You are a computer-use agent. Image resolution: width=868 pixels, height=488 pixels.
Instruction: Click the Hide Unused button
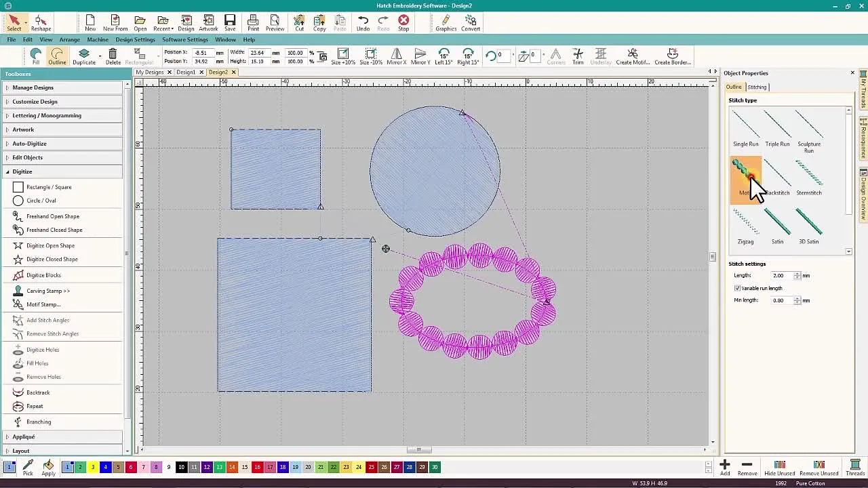(x=779, y=468)
